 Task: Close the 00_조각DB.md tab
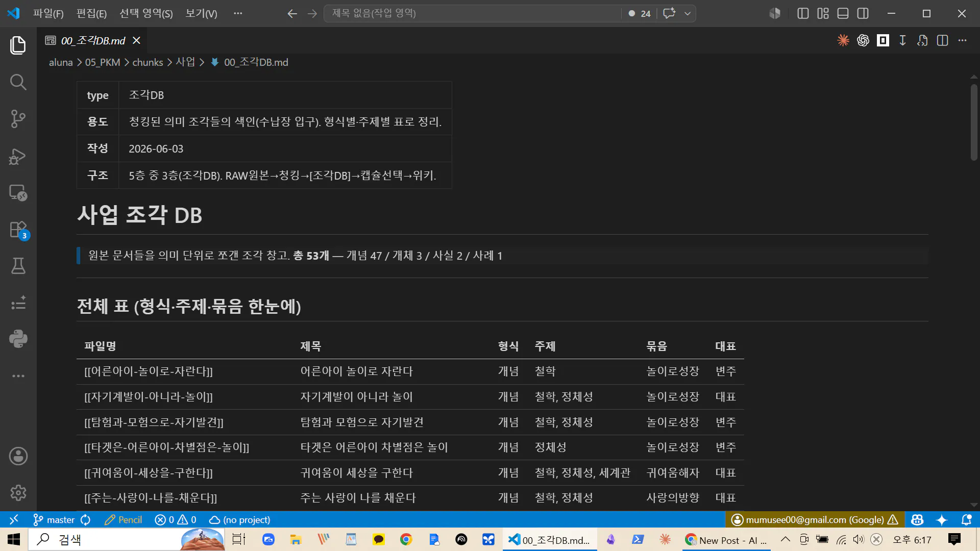(136, 40)
